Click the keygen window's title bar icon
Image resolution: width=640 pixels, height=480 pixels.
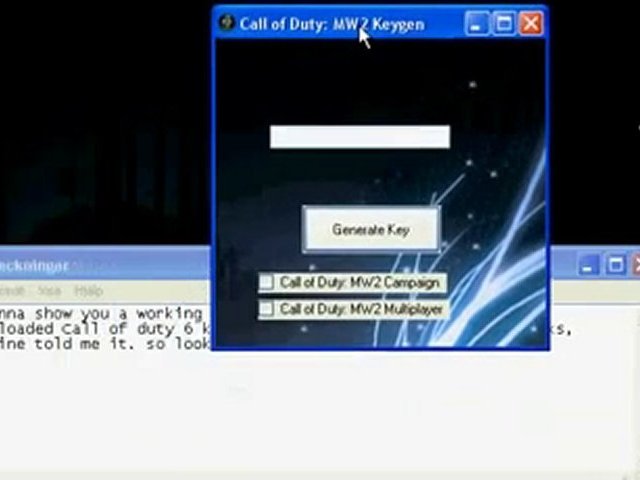(x=227, y=23)
